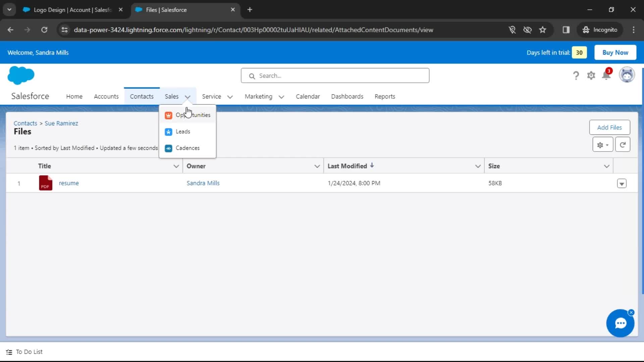Click the browser address bar URL
Screen dimensions: 644x362
[254, 30]
